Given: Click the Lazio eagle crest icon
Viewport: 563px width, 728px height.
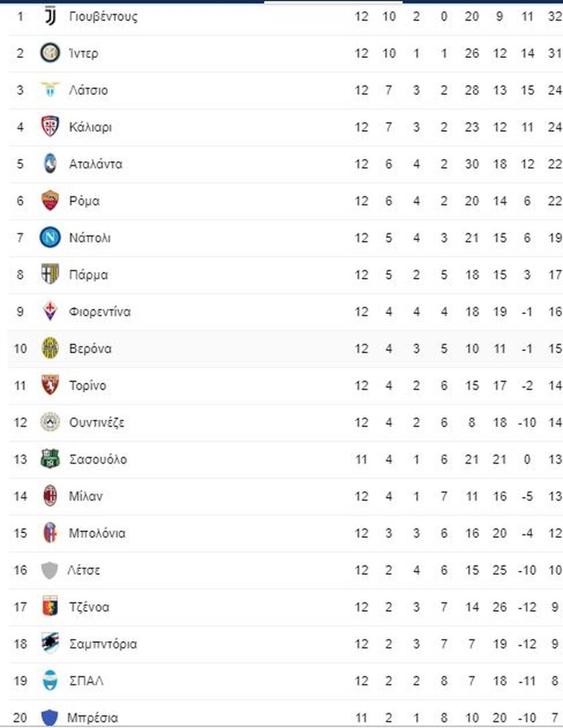Looking at the screenshot, I should click(50, 89).
